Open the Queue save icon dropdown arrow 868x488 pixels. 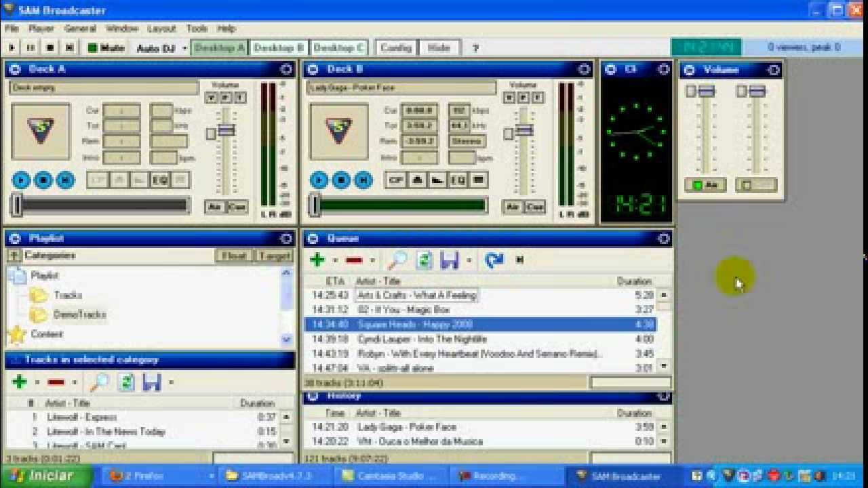(x=469, y=260)
